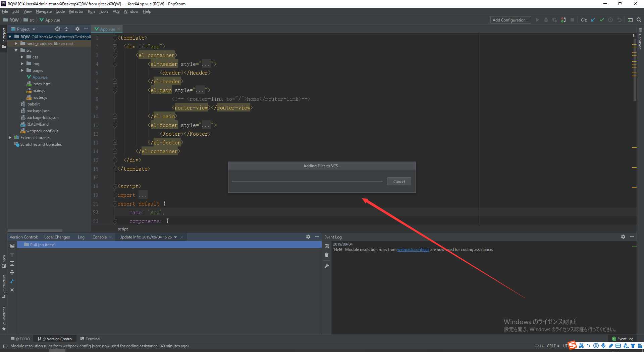Click the Stop square icon in toolbar

point(572,20)
